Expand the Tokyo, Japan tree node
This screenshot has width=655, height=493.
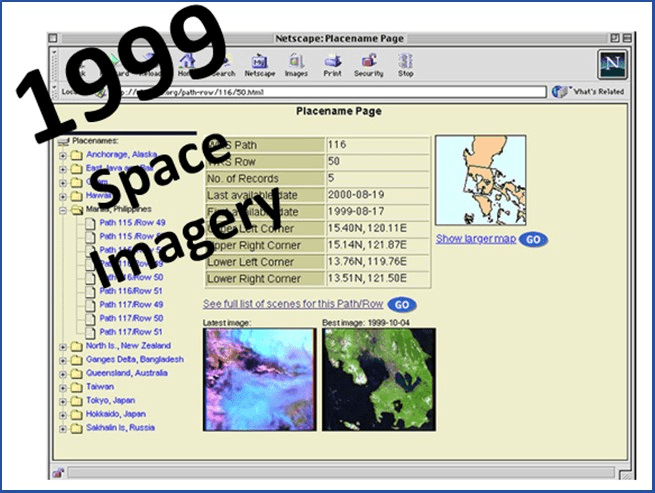pos(64,401)
